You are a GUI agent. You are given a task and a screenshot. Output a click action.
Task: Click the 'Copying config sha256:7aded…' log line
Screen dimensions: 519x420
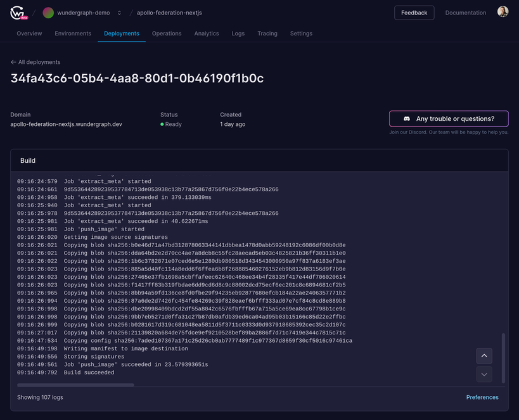(184, 341)
